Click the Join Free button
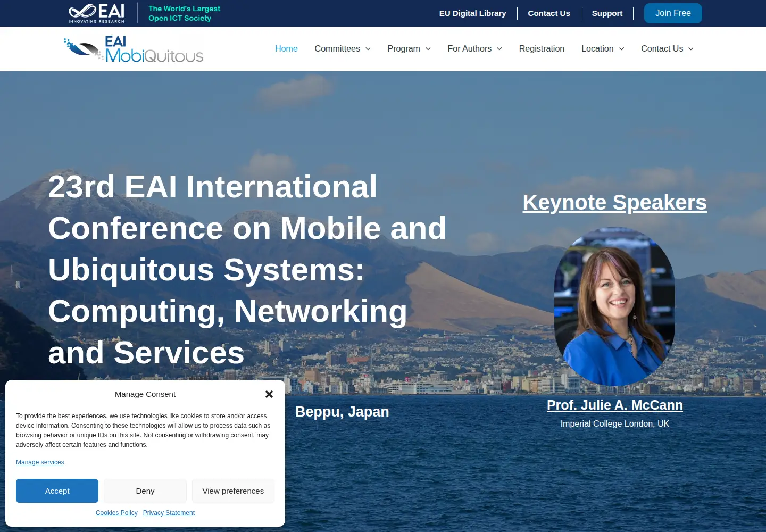This screenshot has width=766, height=532. [x=673, y=13]
